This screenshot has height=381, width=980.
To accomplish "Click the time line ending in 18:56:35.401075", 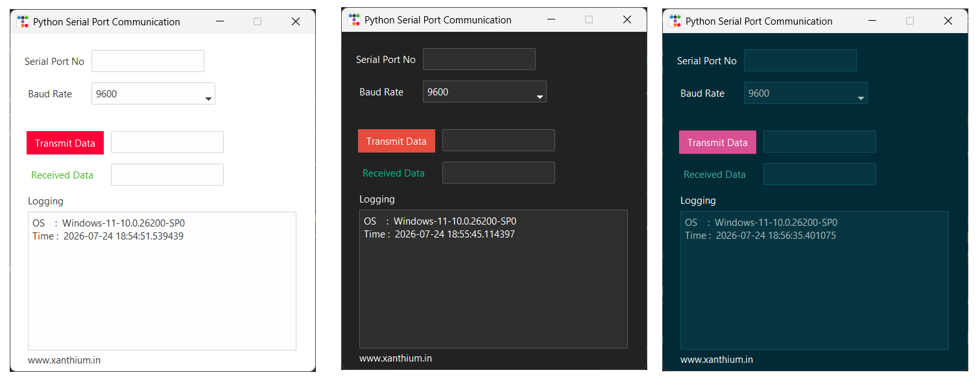I will click(761, 236).
